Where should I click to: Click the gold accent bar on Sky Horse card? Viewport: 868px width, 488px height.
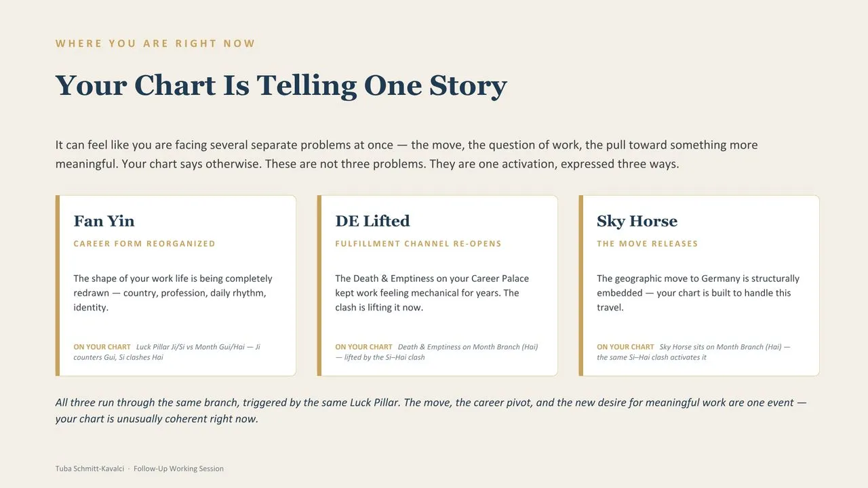(581, 285)
